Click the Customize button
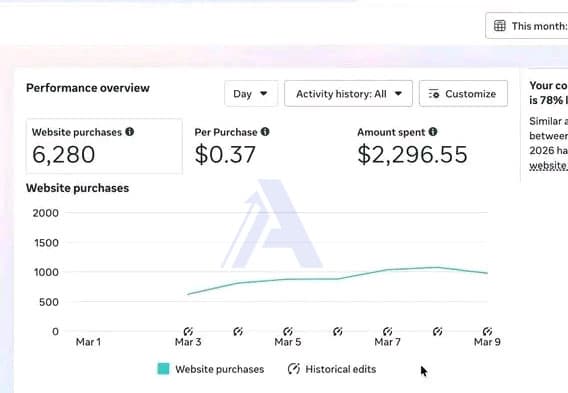Viewport: 568px width, 393px height. pos(463,94)
